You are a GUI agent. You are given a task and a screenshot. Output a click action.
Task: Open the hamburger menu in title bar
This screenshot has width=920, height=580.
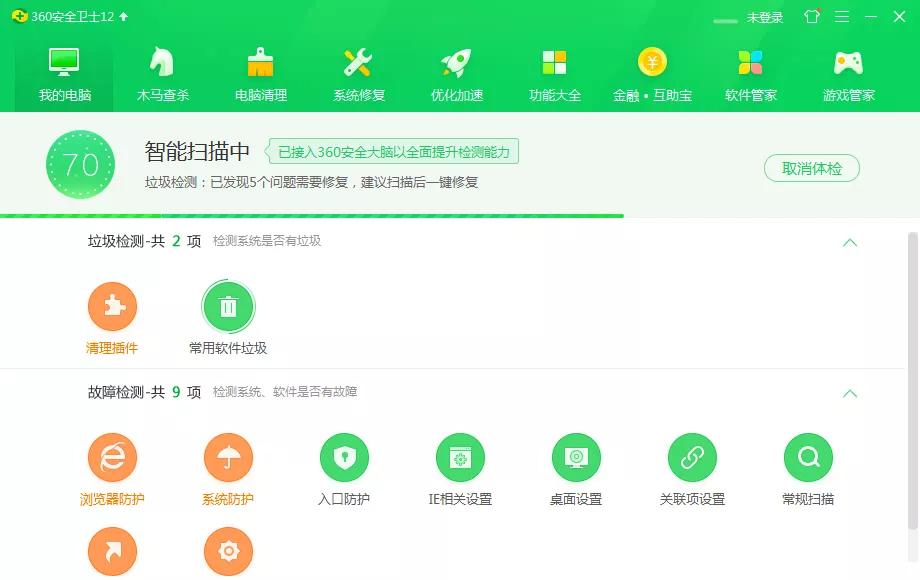841,17
